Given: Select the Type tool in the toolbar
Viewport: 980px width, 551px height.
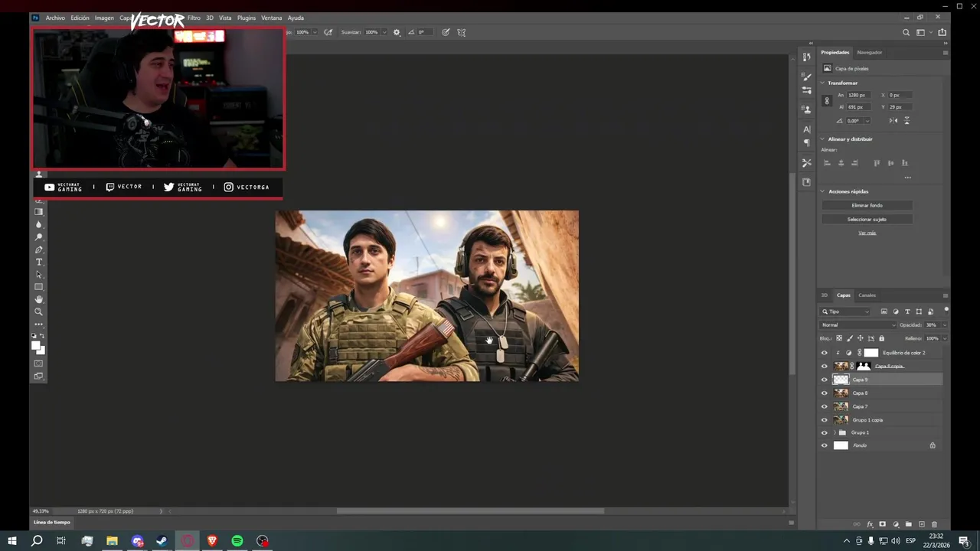Looking at the screenshot, I should (39, 262).
